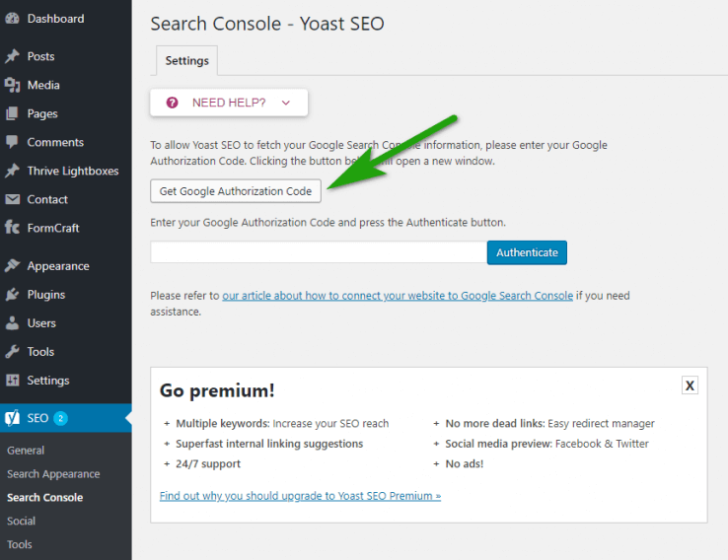The height and width of the screenshot is (560, 728).
Task: Open the Comments menu item
Action: click(55, 142)
